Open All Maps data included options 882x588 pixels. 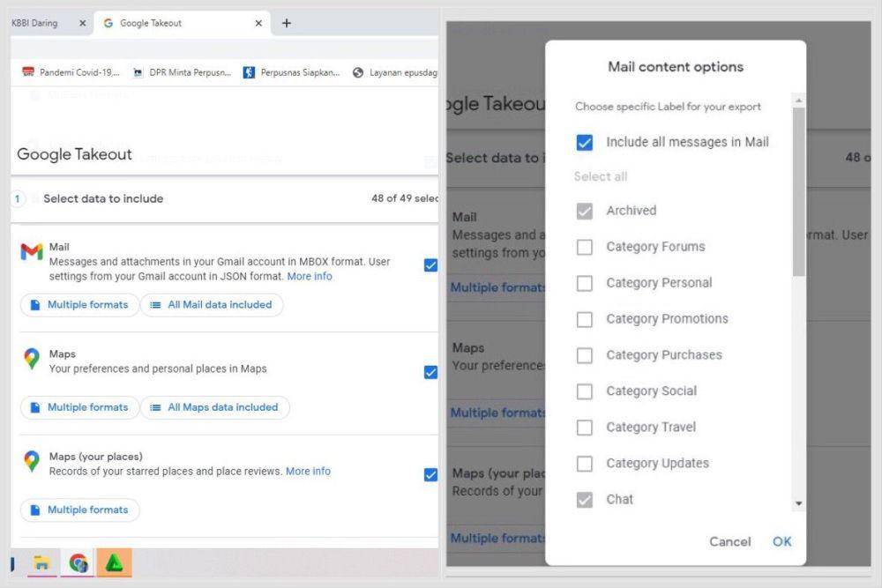pyautogui.click(x=215, y=407)
